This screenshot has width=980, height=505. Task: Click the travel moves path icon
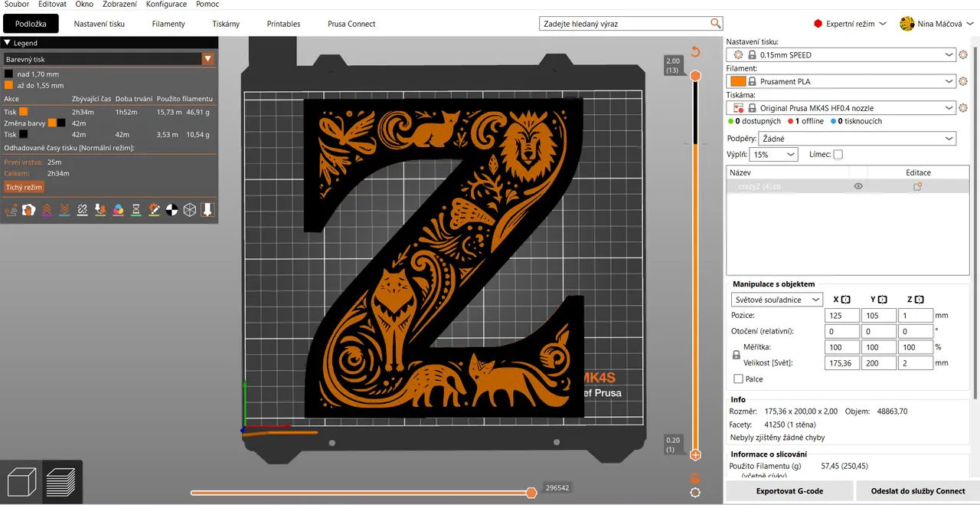coord(11,209)
